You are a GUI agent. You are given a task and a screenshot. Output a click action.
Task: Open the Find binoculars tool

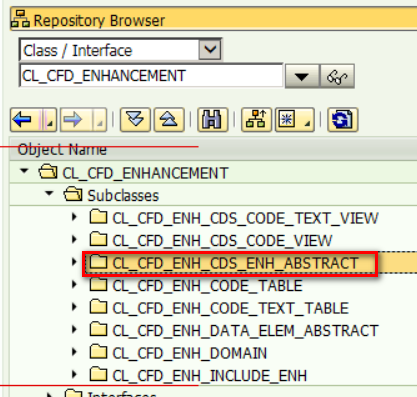(213, 119)
